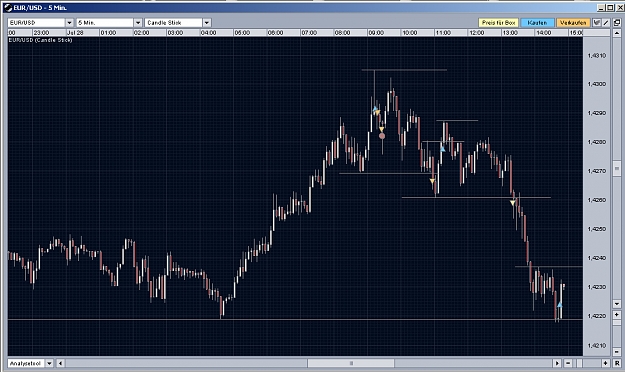Click the 13:00 label on the time axis
This screenshot has height=372, width=625.
point(510,33)
